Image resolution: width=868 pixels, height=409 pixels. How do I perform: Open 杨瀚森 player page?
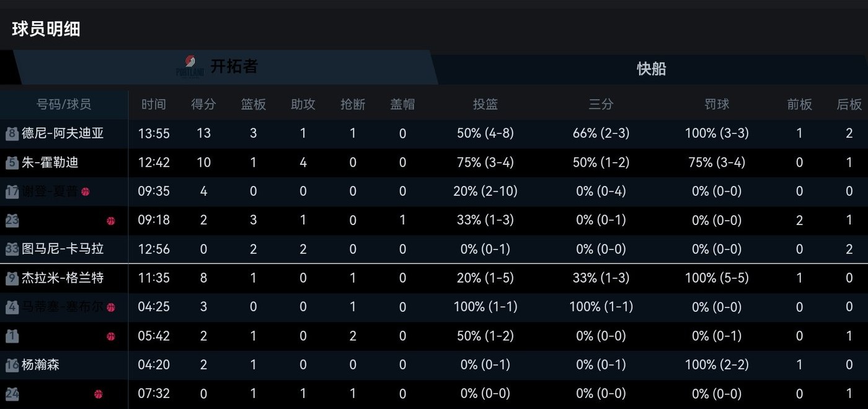click(x=41, y=365)
